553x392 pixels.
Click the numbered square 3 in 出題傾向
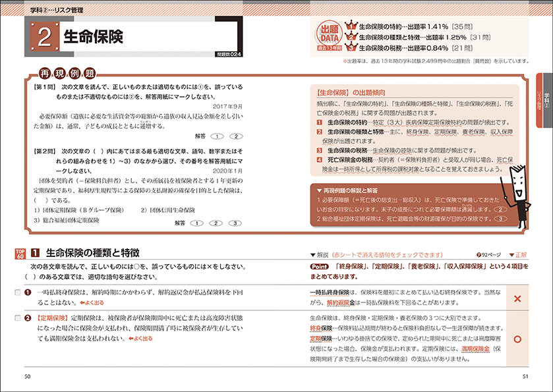point(319,150)
